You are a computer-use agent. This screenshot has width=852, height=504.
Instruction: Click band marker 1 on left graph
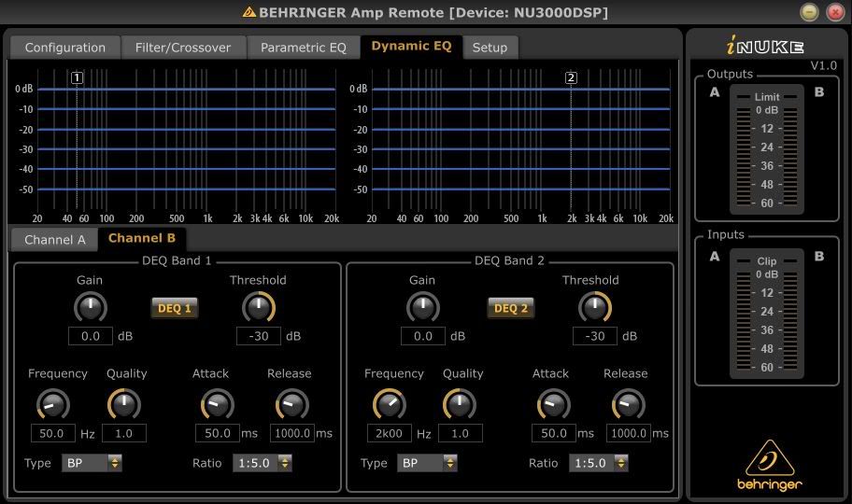(78, 77)
